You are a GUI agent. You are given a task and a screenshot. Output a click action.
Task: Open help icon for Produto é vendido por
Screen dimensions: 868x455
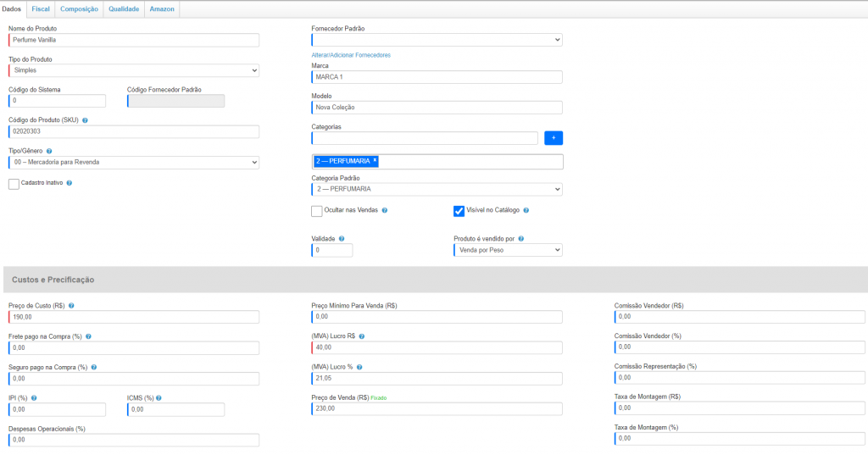(x=521, y=239)
